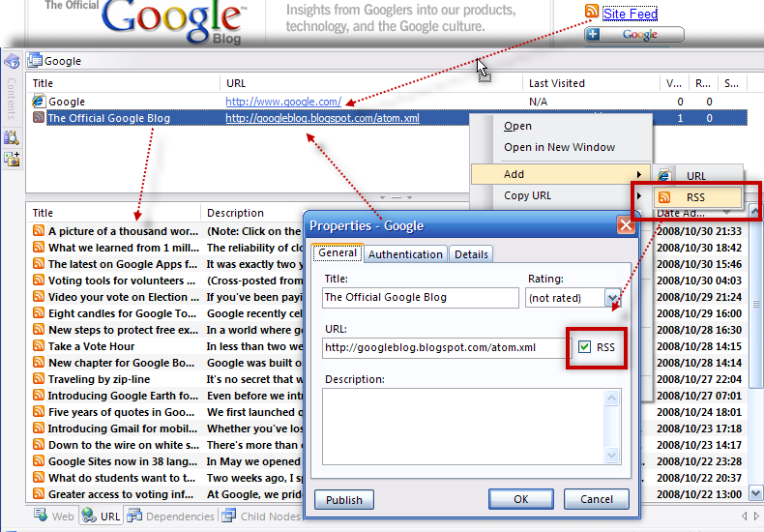Select Greater access to voting inf entry
764x532 pixels.
pos(121,494)
